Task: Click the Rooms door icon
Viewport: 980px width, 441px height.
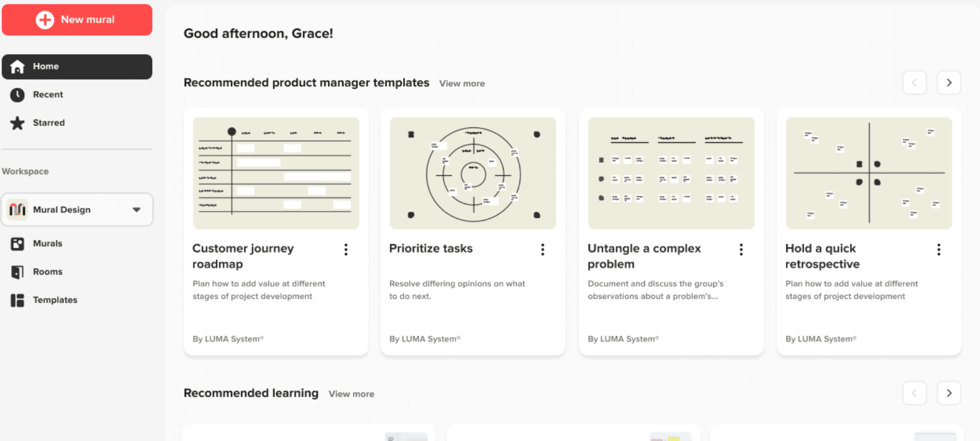Action: coord(18,272)
